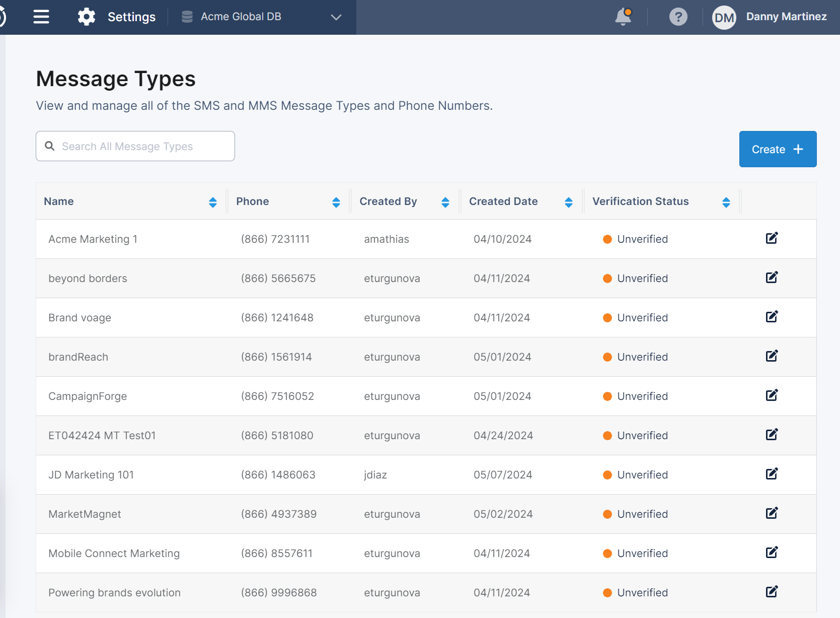Image resolution: width=840 pixels, height=618 pixels.
Task: Click the Settings gear icon
Action: pyautogui.click(x=87, y=17)
